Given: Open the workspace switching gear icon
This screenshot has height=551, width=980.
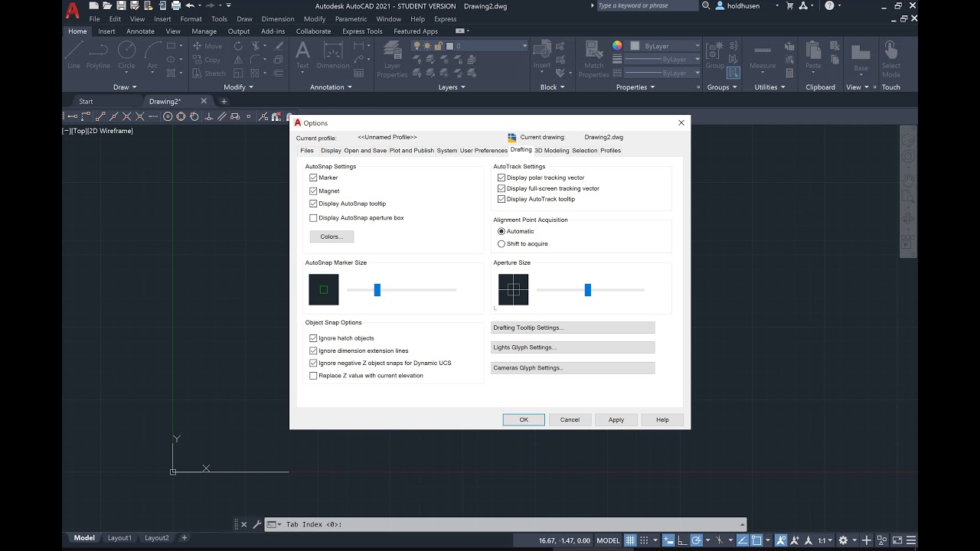Looking at the screenshot, I should click(843, 540).
